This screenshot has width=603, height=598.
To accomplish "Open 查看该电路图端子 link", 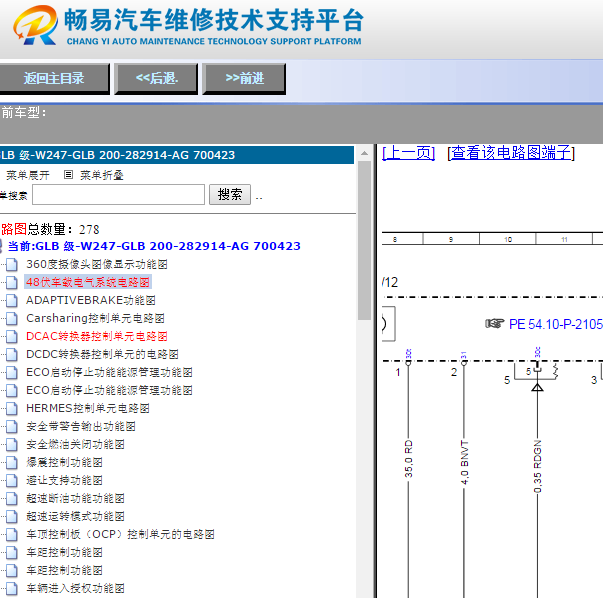I will pos(511,153).
